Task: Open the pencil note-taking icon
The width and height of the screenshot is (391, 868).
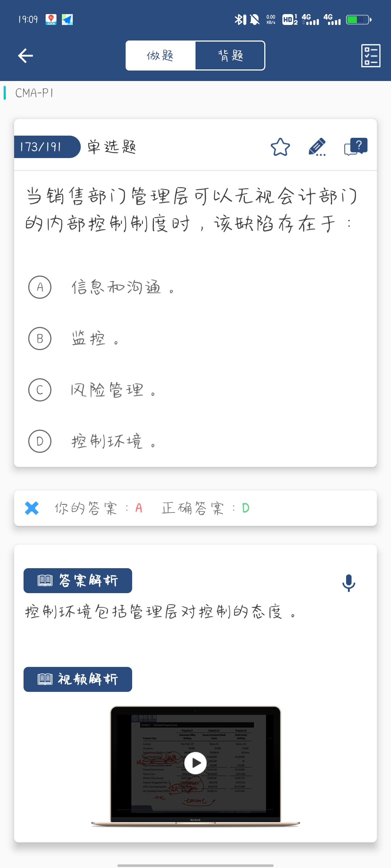Action: point(317,147)
